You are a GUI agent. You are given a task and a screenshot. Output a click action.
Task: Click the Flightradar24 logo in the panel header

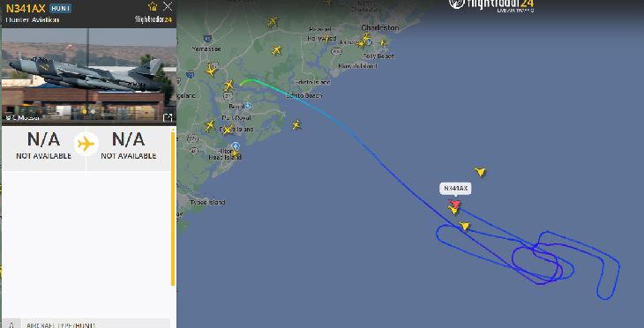click(154, 19)
